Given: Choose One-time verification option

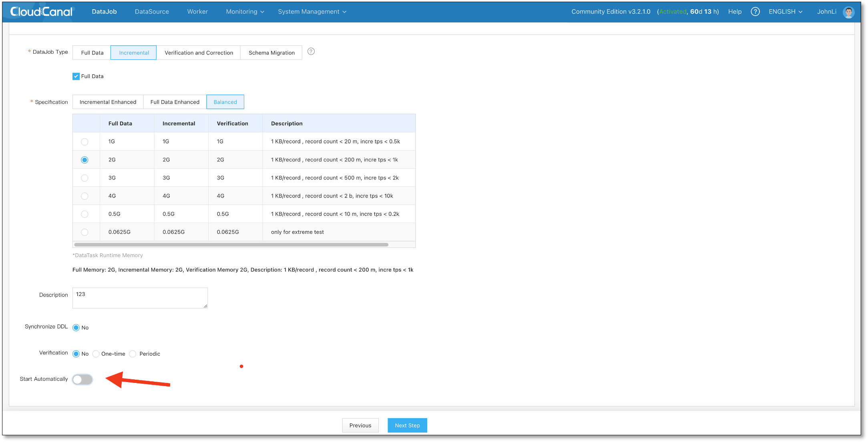Looking at the screenshot, I should [96, 354].
